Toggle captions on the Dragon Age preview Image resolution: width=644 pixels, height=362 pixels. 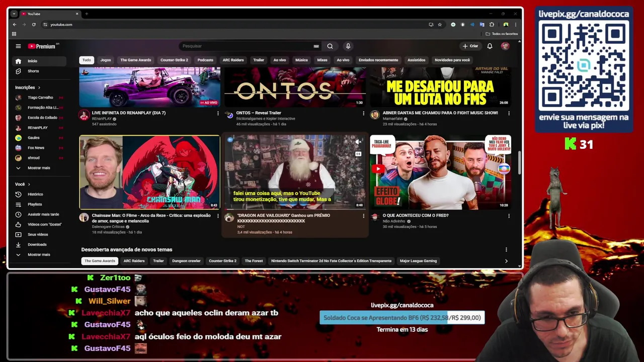358,153
